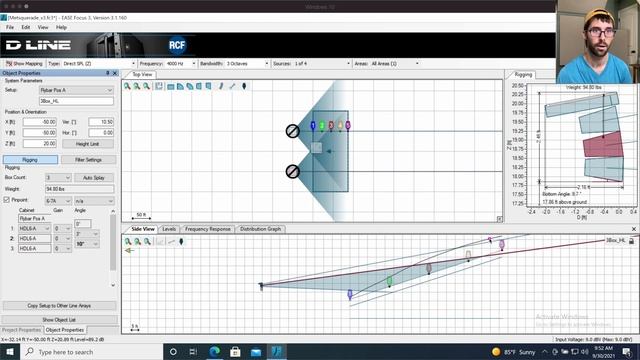Viewport: 640px width, 360px height.
Task: Click the yellow direction arrow in Side View
Action: tap(129, 251)
